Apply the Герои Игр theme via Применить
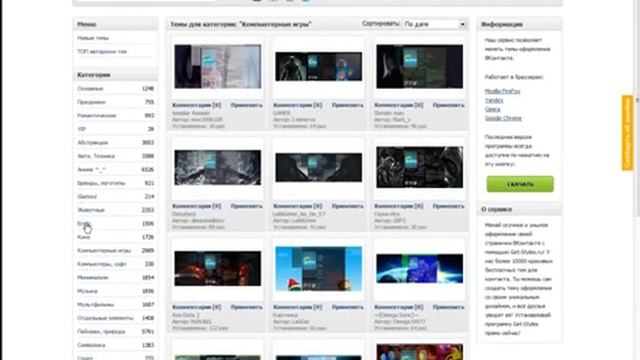Image resolution: width=640 pixels, height=360 pixels. coord(449,206)
